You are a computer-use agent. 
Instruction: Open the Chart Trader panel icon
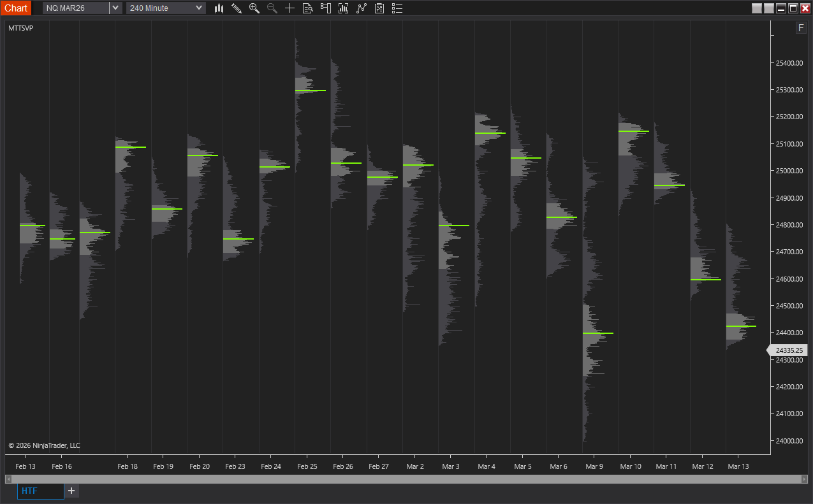(326, 8)
